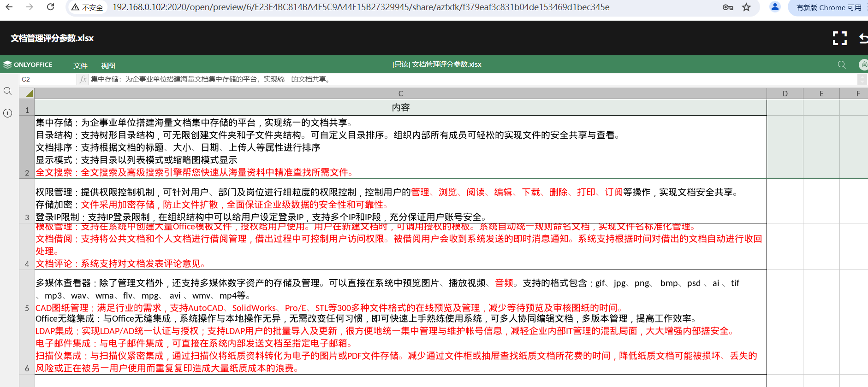Open the document info panel icon
The height and width of the screenshot is (387, 868).
[x=8, y=113]
